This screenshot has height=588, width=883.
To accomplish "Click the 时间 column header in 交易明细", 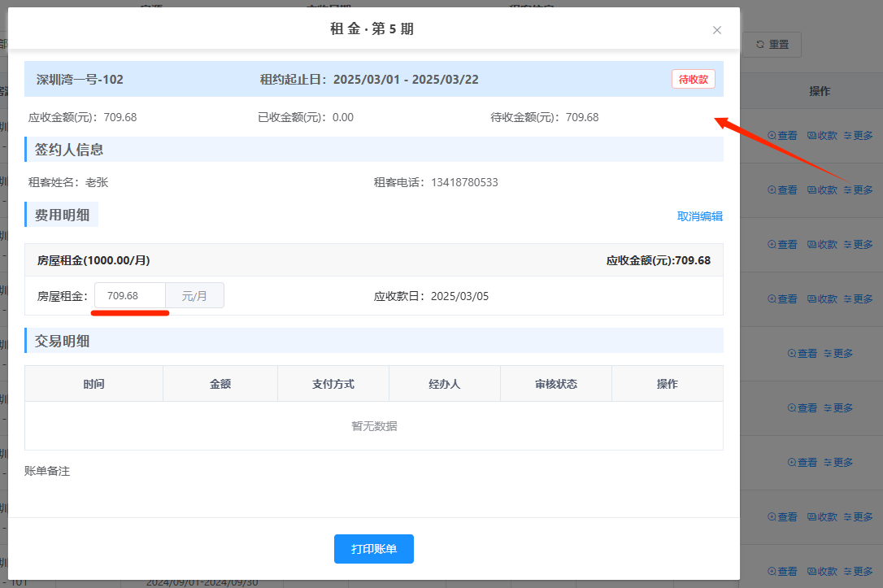I will point(94,384).
